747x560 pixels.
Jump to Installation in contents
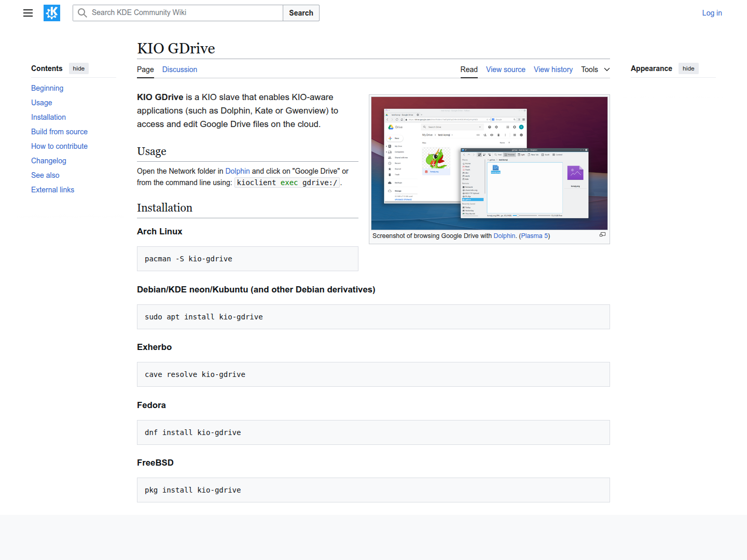tap(48, 117)
